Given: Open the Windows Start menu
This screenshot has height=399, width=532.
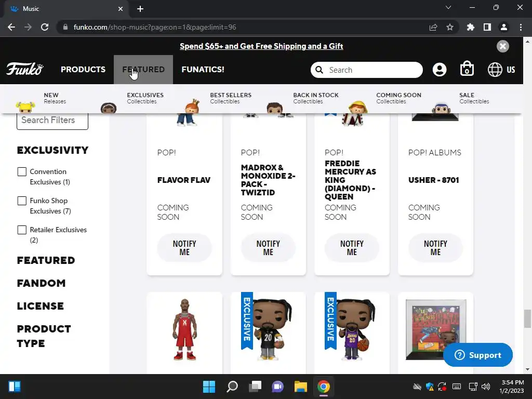Looking at the screenshot, I should (209, 387).
